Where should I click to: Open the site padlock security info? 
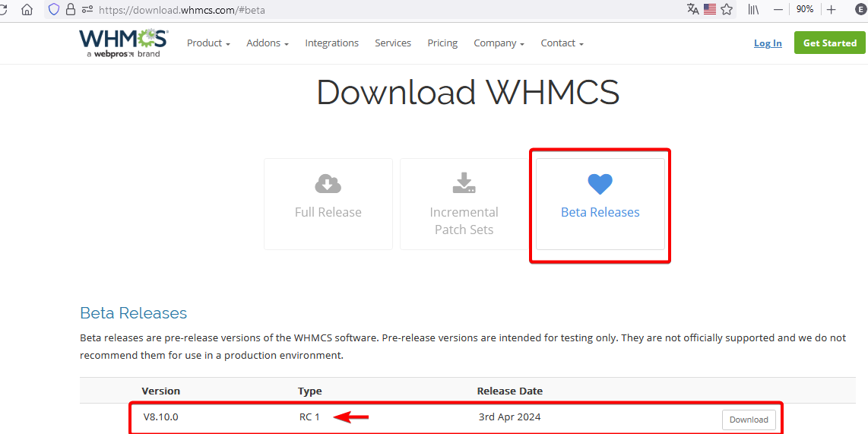coord(70,9)
